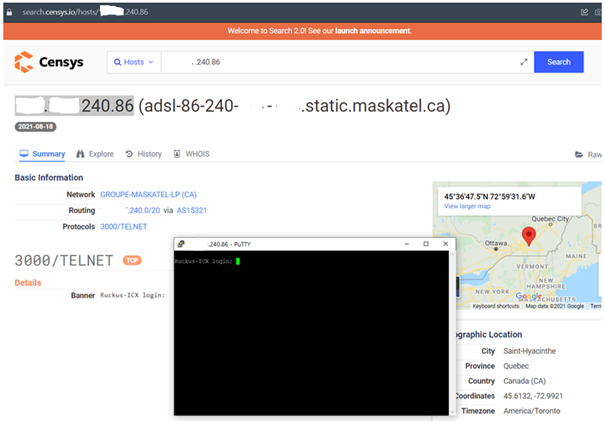
Task: Click the padlock icon in address bar
Action: click(9, 12)
